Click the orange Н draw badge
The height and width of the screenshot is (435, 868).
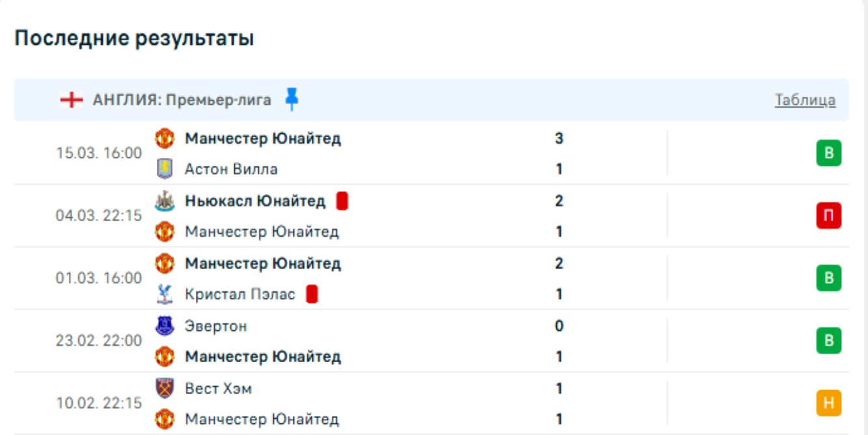[828, 404]
